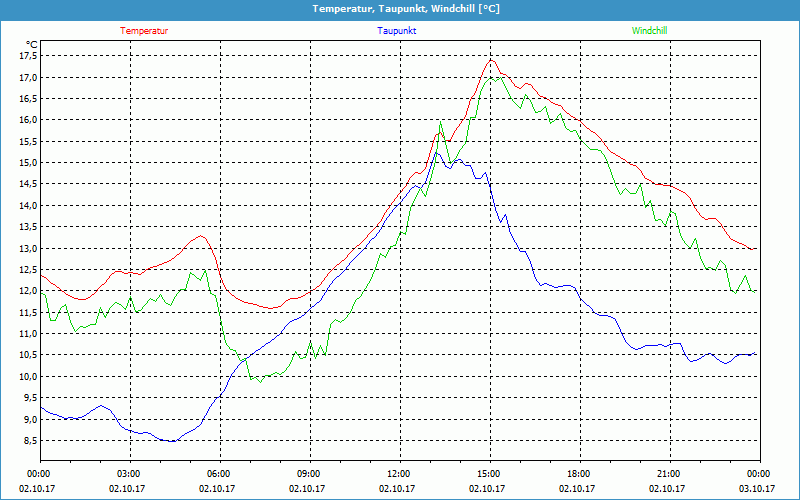Viewport: 800px width, 500px height.
Task: Click the 15,0 y-axis tick label
Action: point(28,163)
